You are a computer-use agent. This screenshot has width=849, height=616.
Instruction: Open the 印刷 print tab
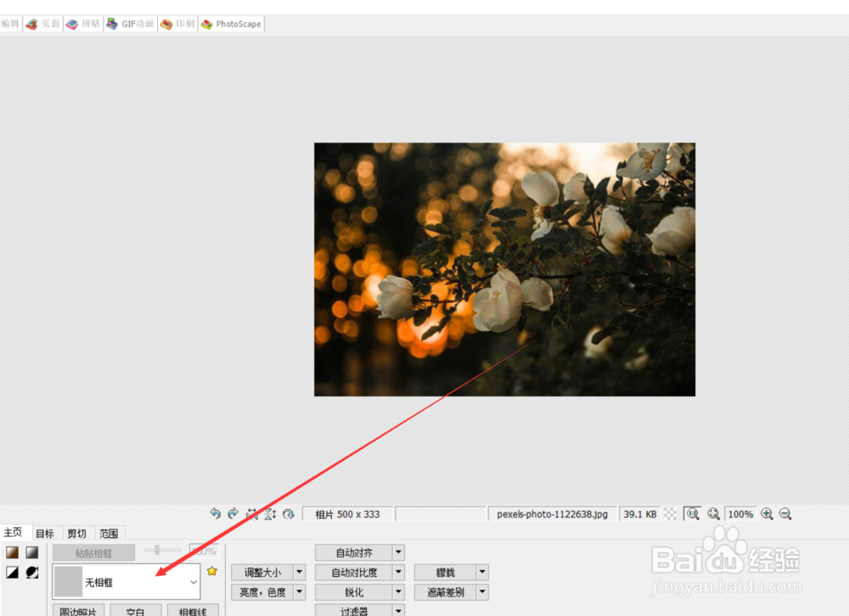click(x=178, y=24)
